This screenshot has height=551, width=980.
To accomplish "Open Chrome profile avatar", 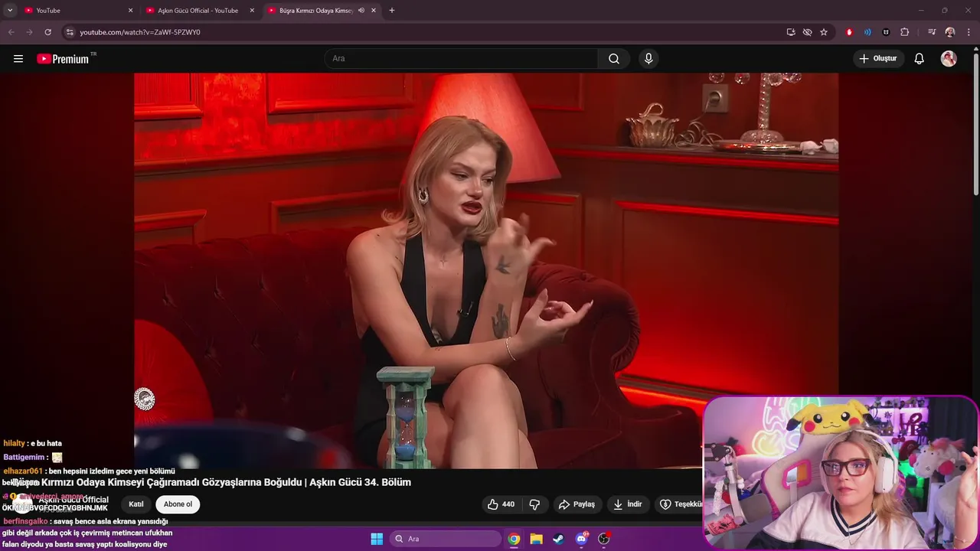I will 950,32.
